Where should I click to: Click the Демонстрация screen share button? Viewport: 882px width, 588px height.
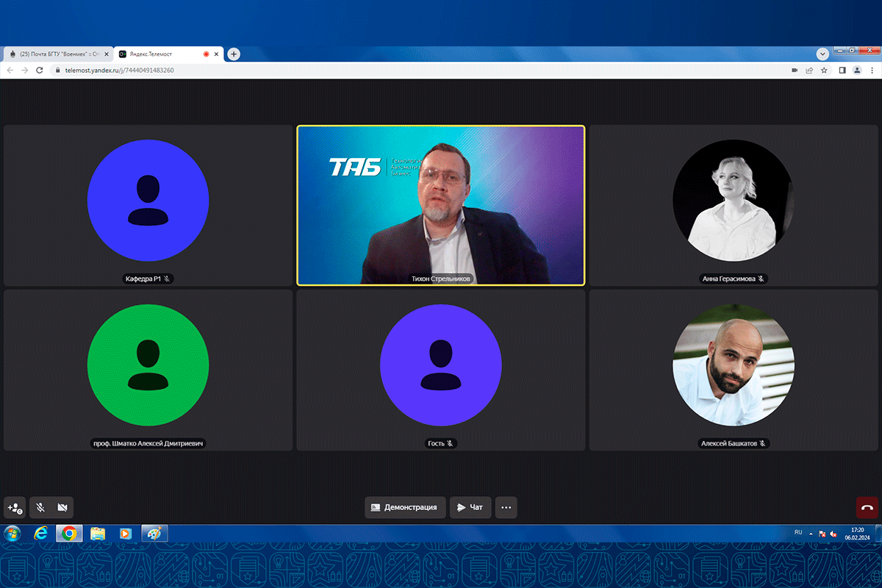pyautogui.click(x=405, y=507)
